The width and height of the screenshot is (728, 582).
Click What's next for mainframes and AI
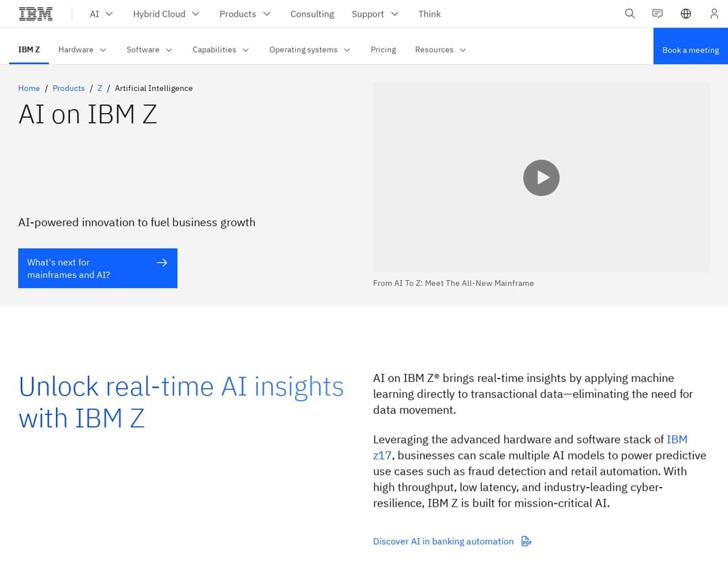[98, 268]
